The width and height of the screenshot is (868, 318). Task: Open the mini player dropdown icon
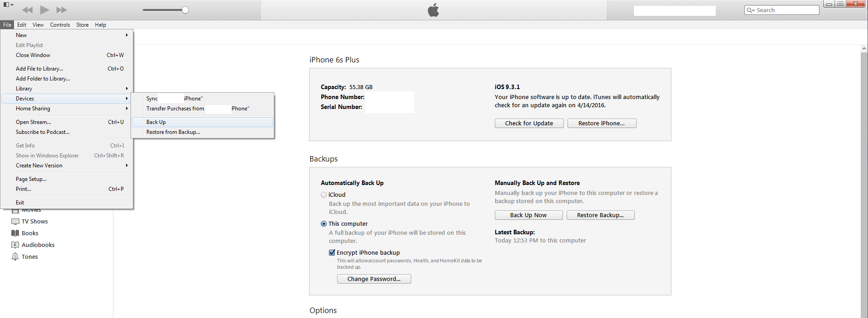tap(9, 5)
